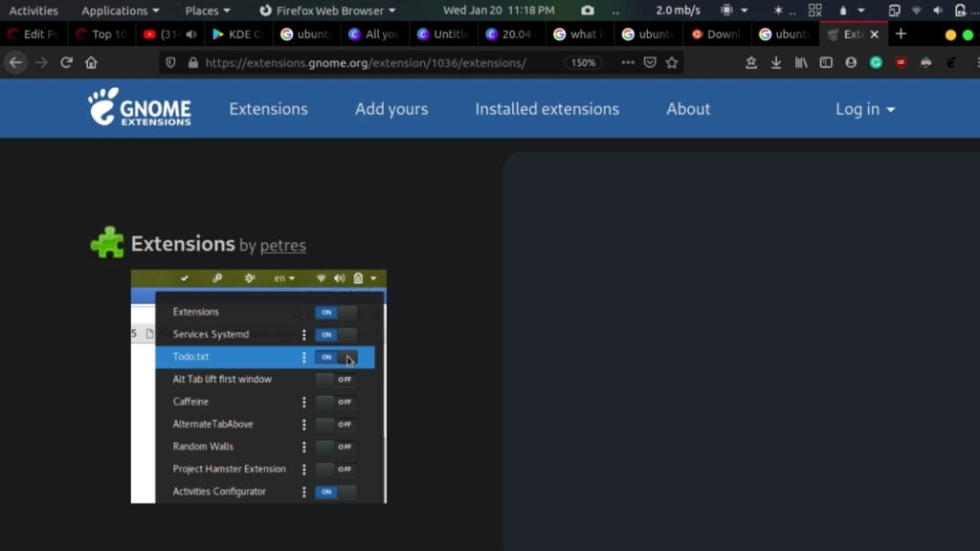View site security padlock info

[x=193, y=62]
